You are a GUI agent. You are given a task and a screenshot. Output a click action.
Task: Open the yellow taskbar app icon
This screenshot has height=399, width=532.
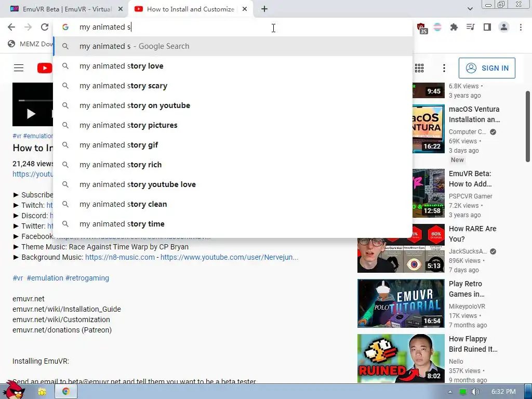(x=42, y=392)
